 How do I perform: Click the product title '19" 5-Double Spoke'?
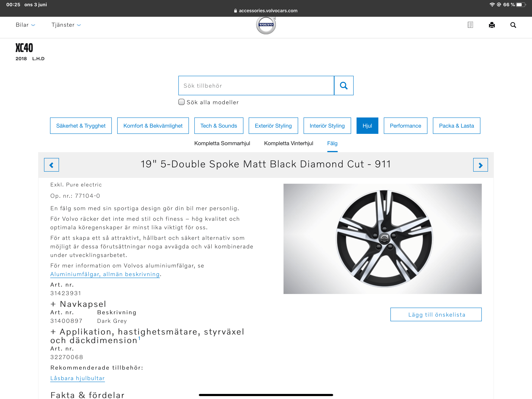[x=266, y=164]
